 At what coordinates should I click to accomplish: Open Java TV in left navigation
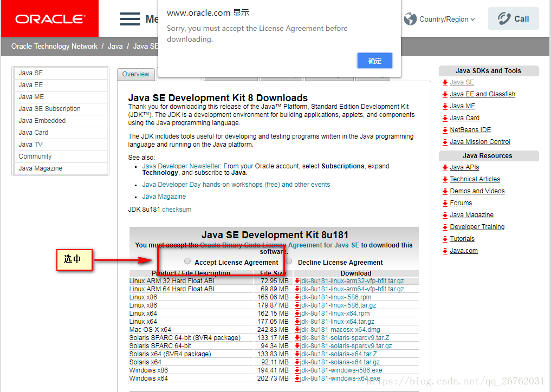(61, 145)
